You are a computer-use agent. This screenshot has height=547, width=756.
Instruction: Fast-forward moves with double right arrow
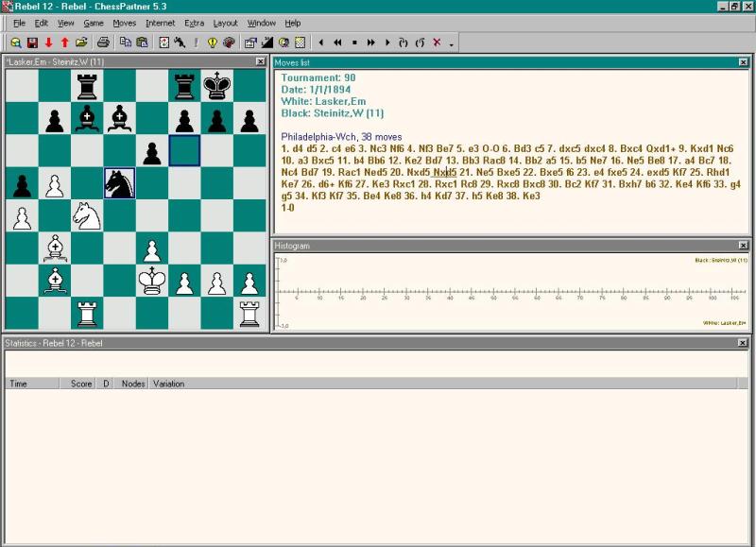coord(371,43)
